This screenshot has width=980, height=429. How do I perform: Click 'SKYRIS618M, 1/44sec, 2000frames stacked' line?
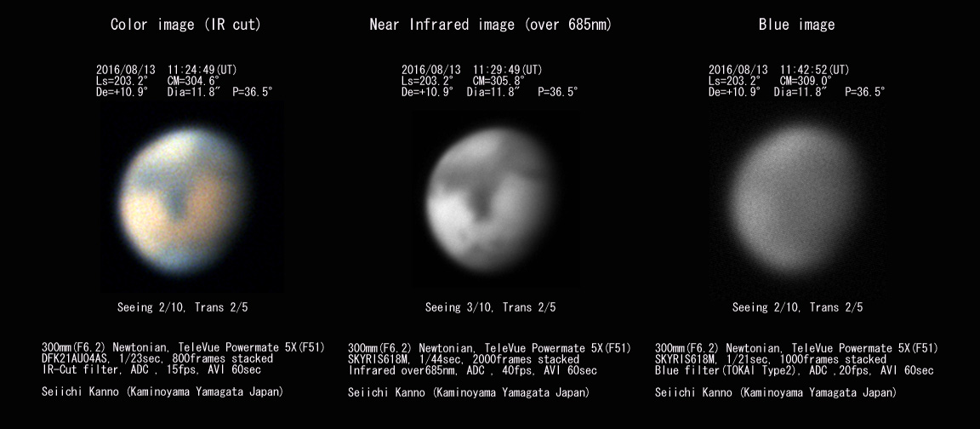463,359
